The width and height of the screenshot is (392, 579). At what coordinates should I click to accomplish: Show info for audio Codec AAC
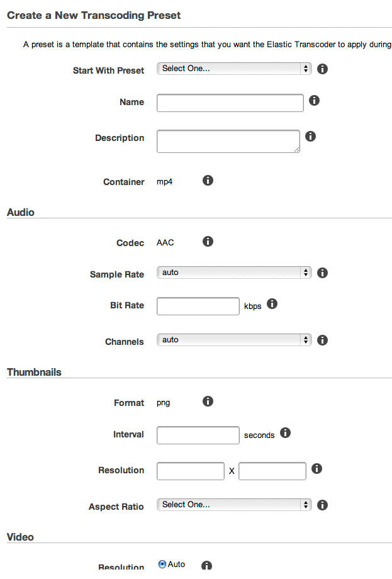coord(208,242)
